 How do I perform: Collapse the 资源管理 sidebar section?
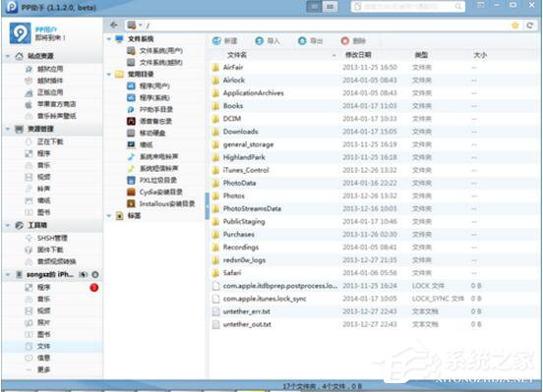8,129
